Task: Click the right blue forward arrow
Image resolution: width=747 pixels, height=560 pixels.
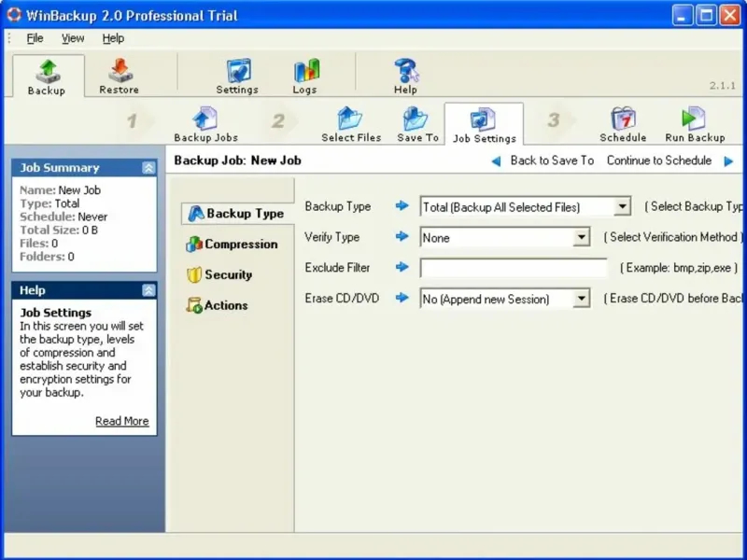Action: click(728, 161)
